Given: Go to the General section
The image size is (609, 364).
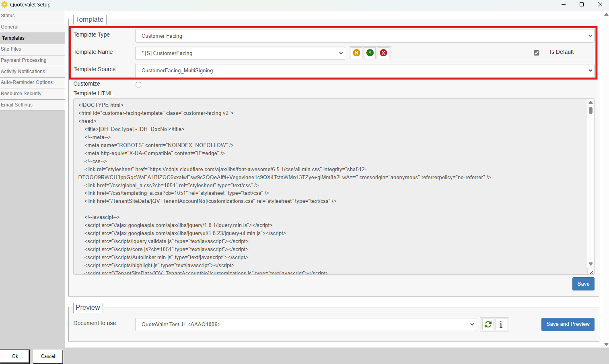Looking at the screenshot, I should click(32, 27).
